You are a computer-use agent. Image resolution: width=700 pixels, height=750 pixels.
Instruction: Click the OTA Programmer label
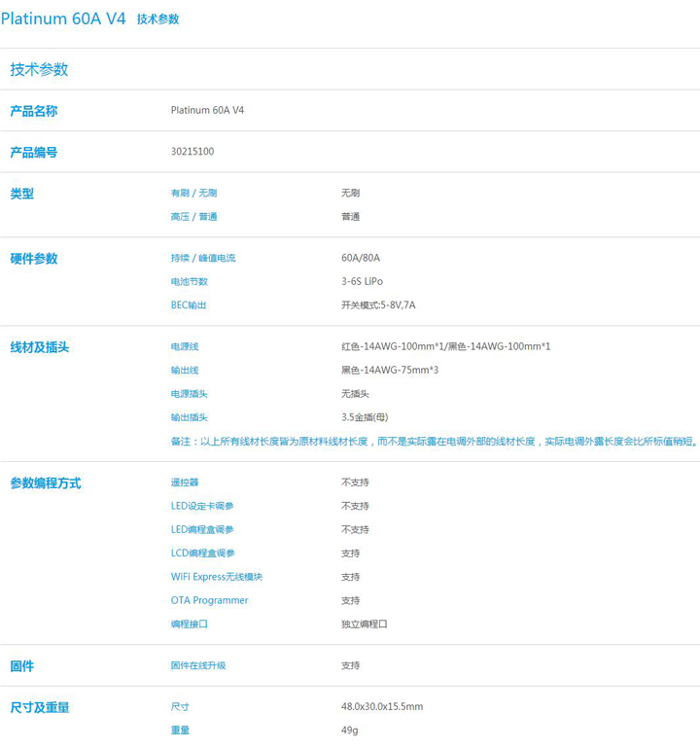click(x=209, y=600)
